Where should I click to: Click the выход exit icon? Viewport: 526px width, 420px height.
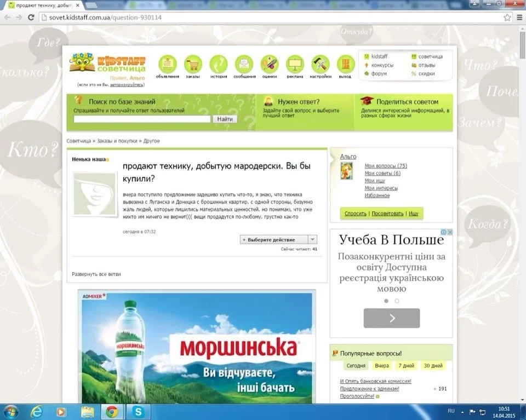[x=345, y=63]
